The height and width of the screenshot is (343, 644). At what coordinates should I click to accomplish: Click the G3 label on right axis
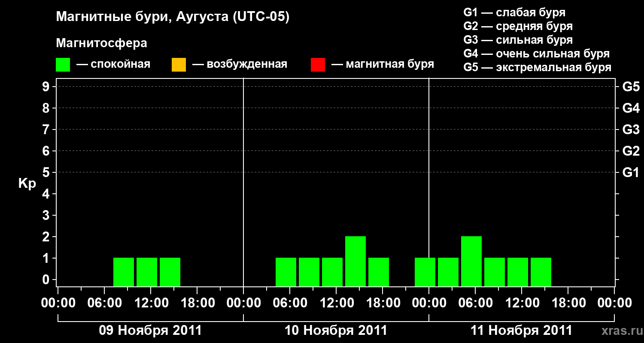pos(631,129)
